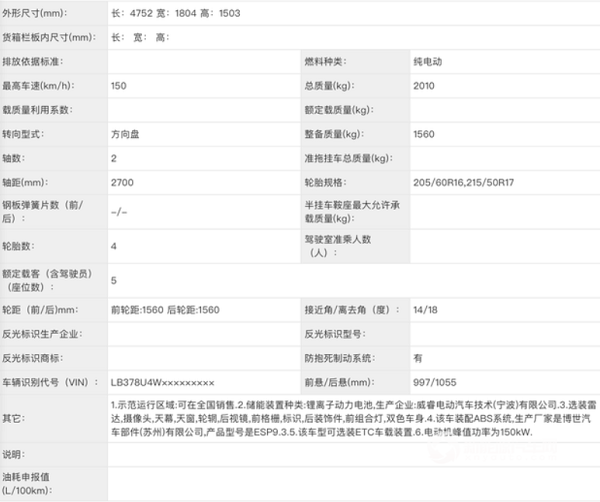The width and height of the screenshot is (600, 502).
Task: Select the axle count value 2
Action: [114, 158]
